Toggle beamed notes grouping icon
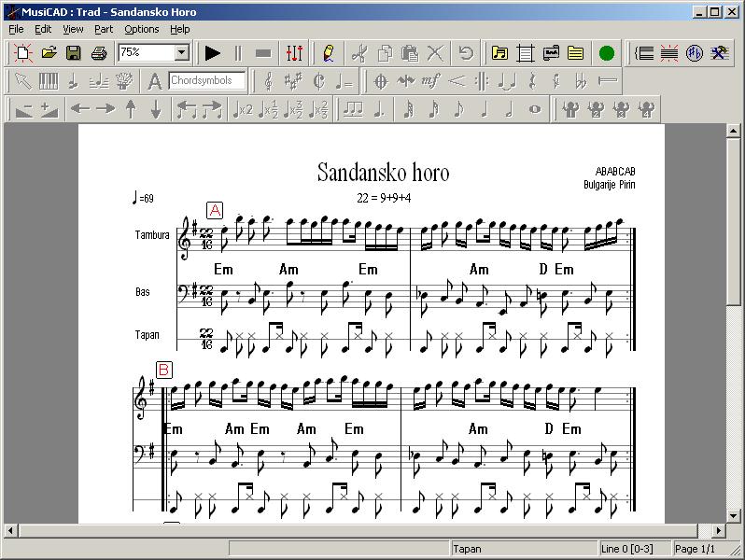 [x=353, y=109]
